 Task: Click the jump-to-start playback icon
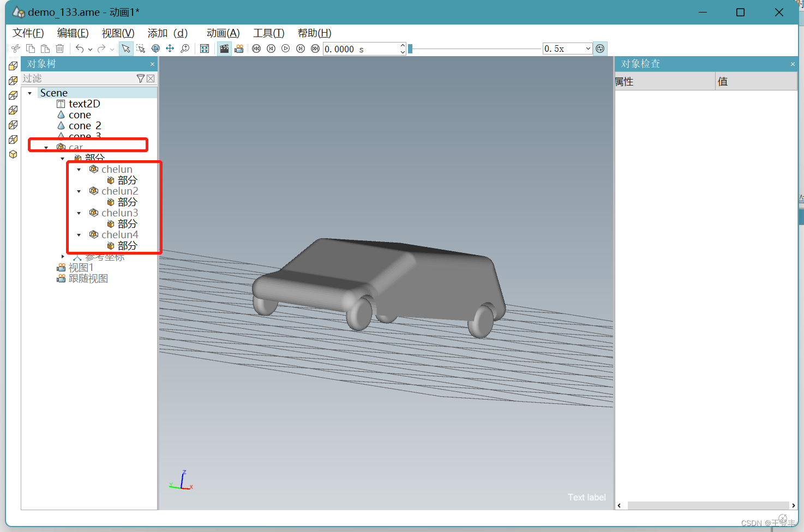pos(256,49)
